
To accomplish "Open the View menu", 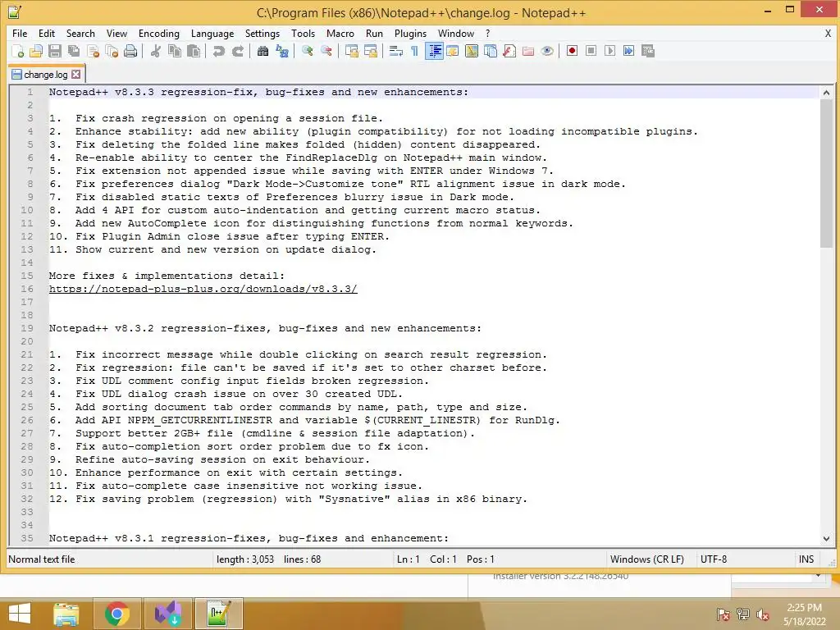I will point(116,33).
